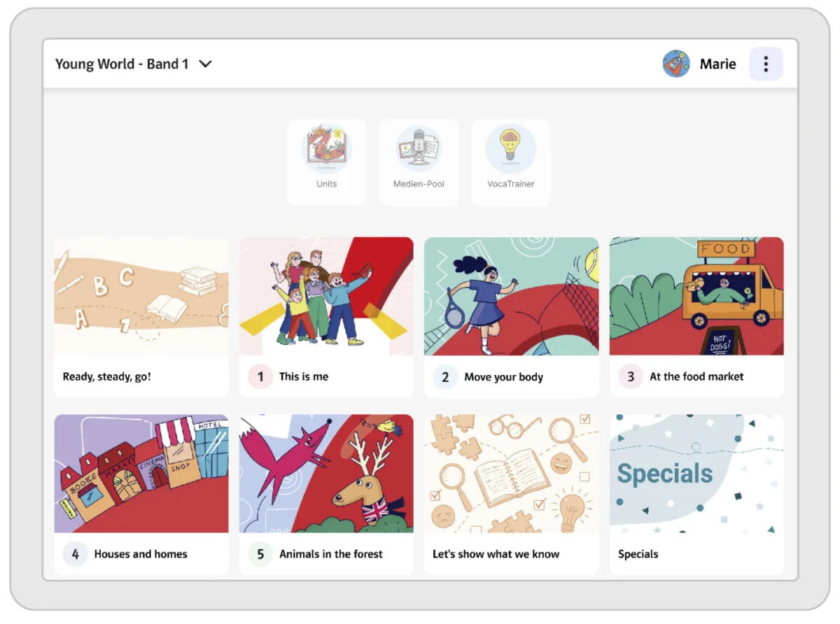Click the unit 2 number badge
This screenshot has width=840, height=624.
[445, 377]
